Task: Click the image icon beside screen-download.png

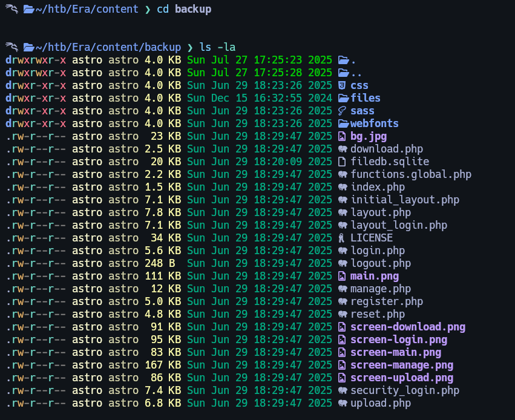Action: click(x=342, y=327)
